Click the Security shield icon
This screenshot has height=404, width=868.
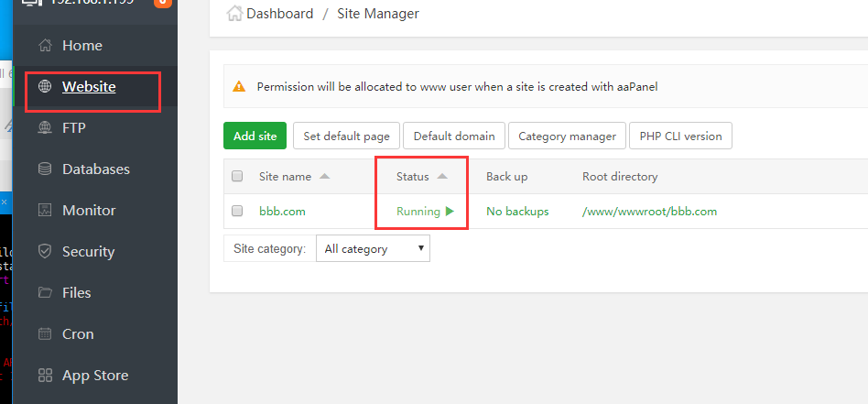click(x=45, y=252)
